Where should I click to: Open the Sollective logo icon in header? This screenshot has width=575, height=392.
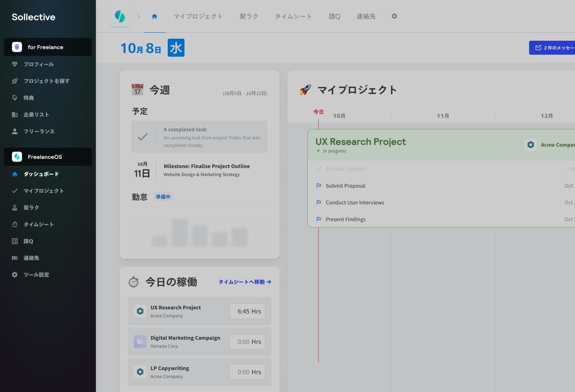pos(119,17)
